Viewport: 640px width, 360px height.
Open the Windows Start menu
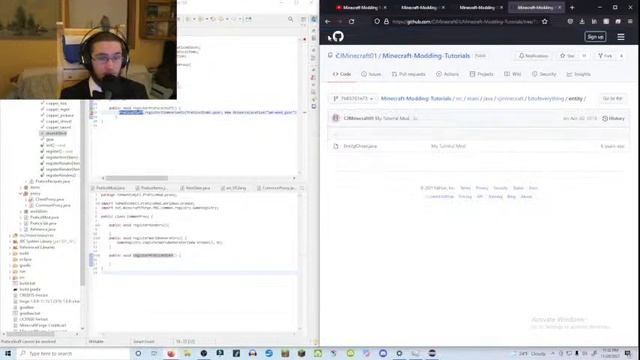coord(8,353)
